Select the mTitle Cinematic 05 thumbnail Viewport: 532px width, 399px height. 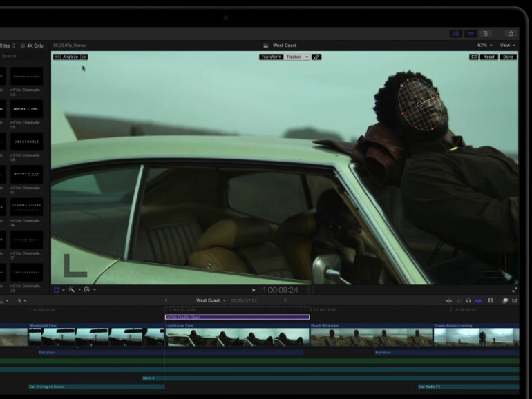tap(26, 109)
